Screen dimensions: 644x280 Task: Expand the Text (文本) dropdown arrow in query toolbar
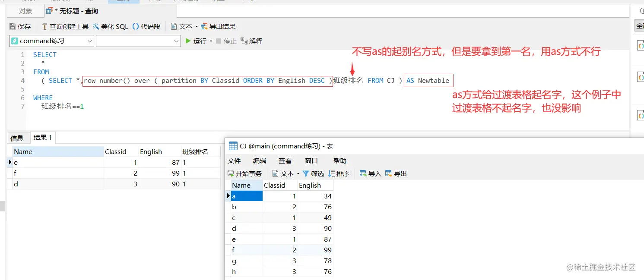(x=197, y=27)
